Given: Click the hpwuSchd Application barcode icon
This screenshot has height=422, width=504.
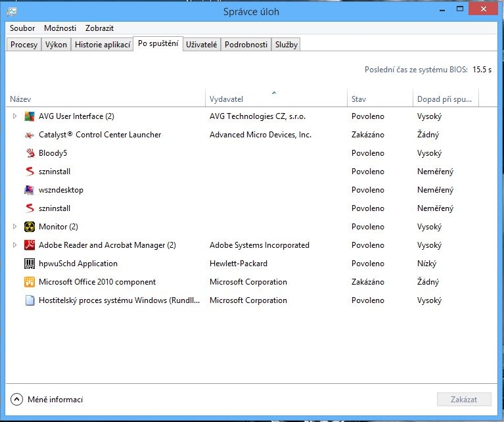Looking at the screenshot, I should (30, 264).
